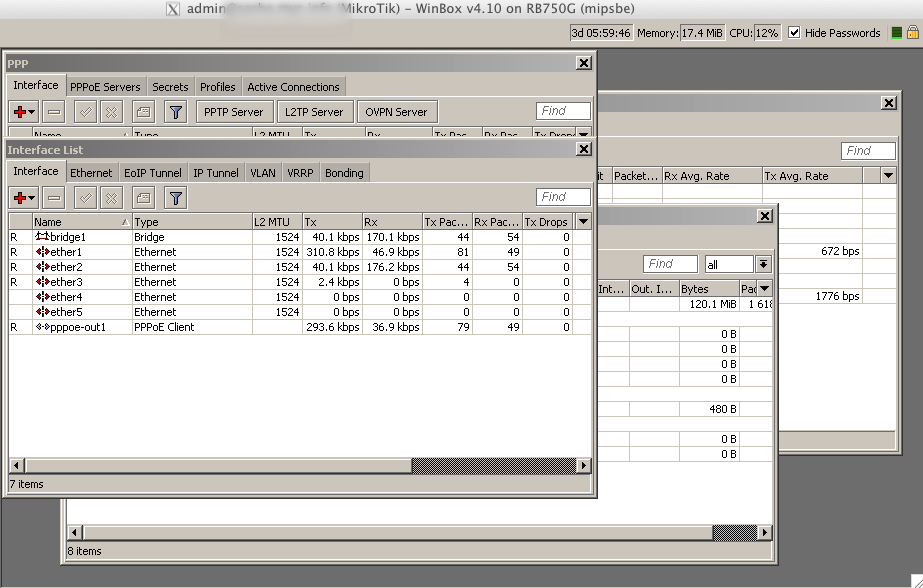Switch to VRRP tab
Image resolution: width=923 pixels, height=588 pixels.
300,173
